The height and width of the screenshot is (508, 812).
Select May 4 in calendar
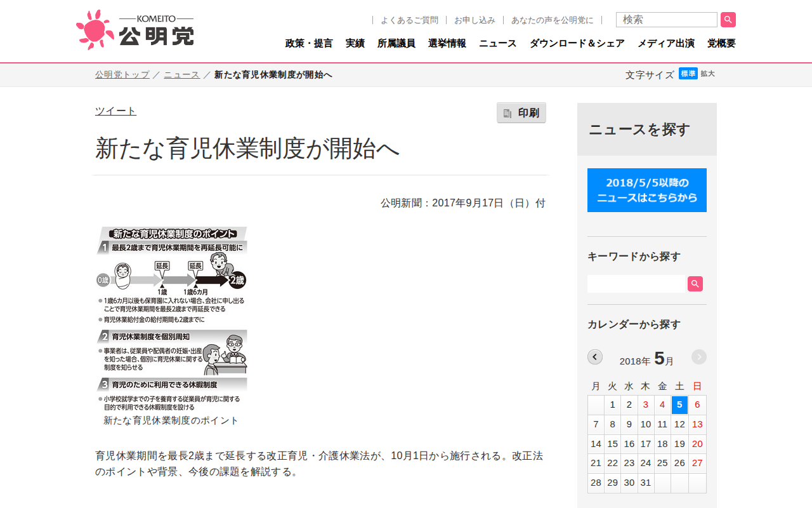point(662,404)
